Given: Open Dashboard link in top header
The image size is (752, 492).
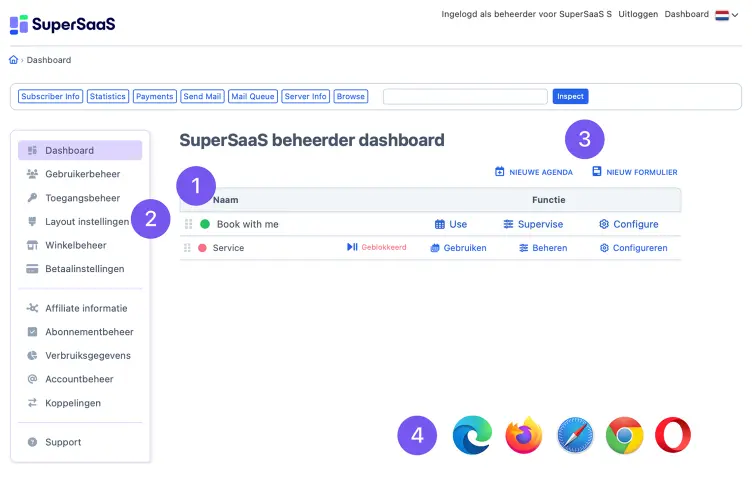Looking at the screenshot, I should pyautogui.click(x=686, y=14).
